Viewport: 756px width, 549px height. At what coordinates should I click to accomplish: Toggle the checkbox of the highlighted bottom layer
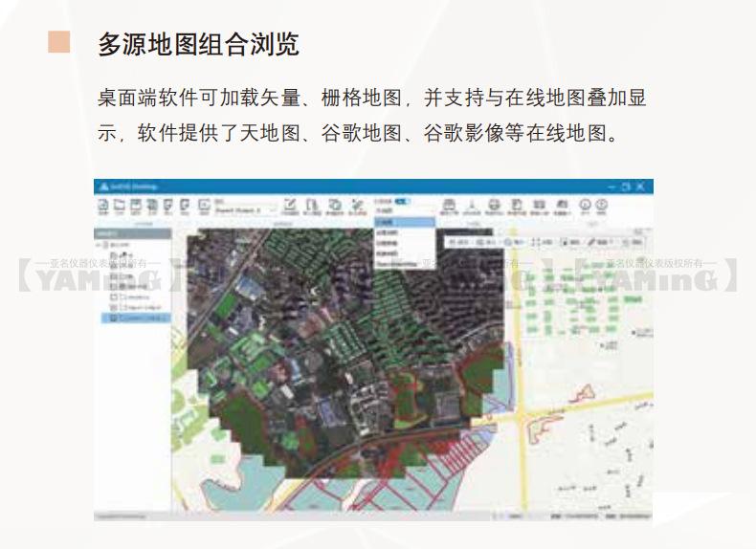tap(114, 318)
